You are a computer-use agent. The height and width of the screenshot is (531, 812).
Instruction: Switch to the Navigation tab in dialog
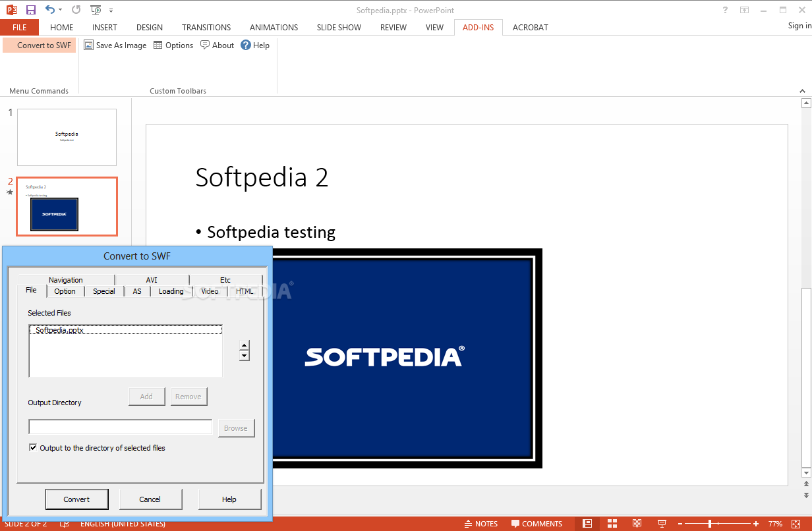pyautogui.click(x=66, y=280)
